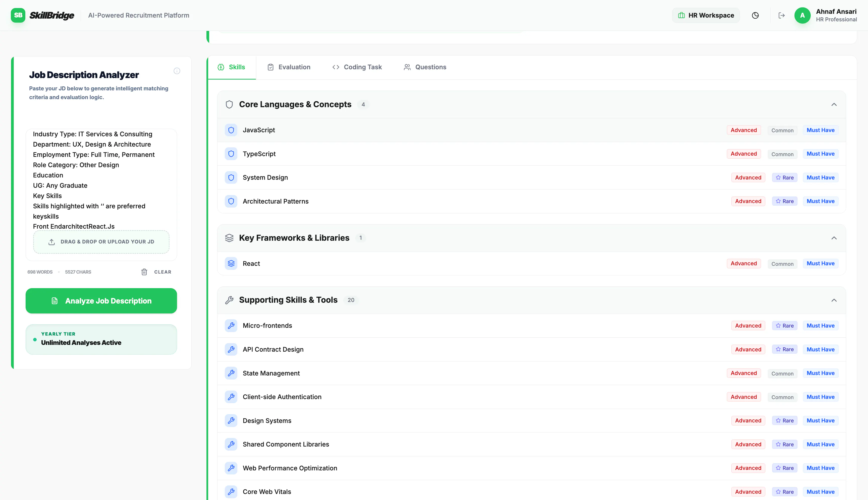Click the wrench icon beside Shared Component Libraries
The width and height of the screenshot is (868, 500).
[x=231, y=444]
